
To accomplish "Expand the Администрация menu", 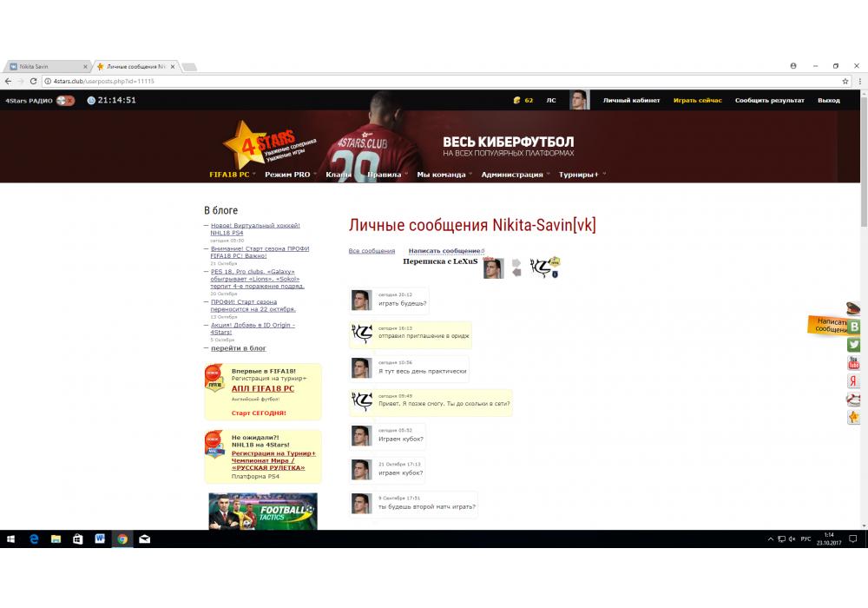I will [514, 175].
